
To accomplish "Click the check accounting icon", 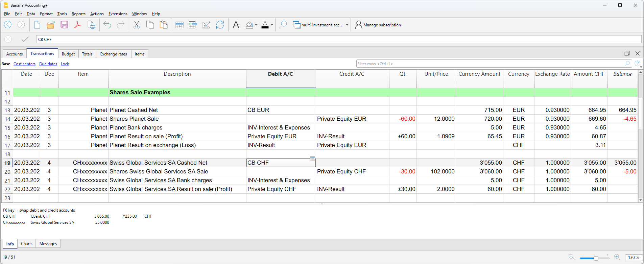I will 206,25.
